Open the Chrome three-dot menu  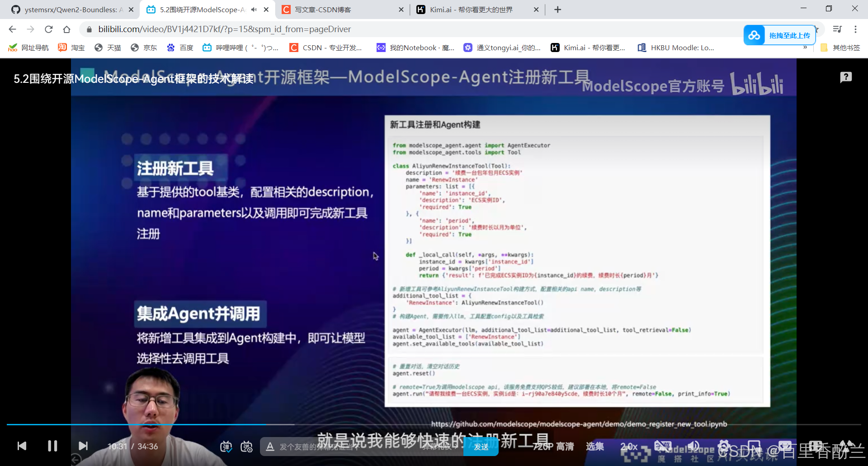(x=855, y=29)
